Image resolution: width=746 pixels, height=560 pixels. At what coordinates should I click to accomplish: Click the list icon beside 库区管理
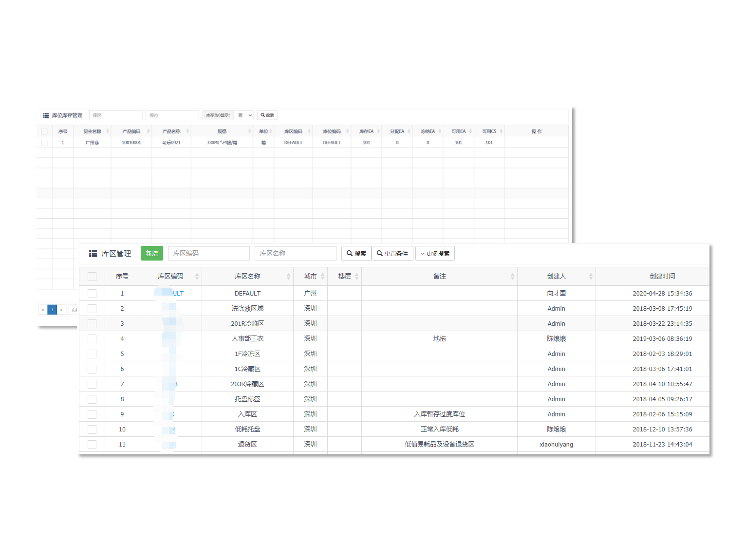click(93, 254)
